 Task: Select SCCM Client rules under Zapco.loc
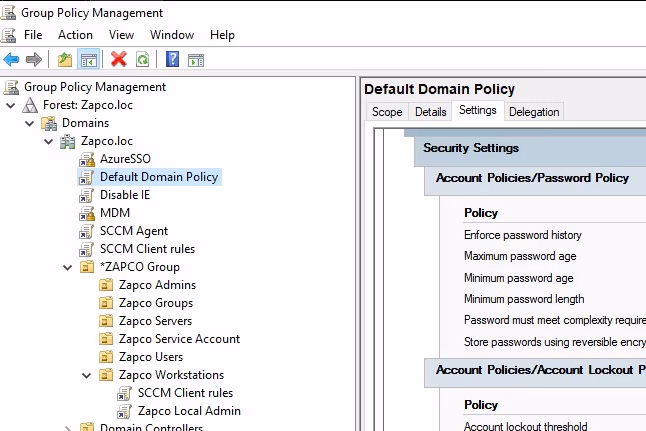point(147,249)
